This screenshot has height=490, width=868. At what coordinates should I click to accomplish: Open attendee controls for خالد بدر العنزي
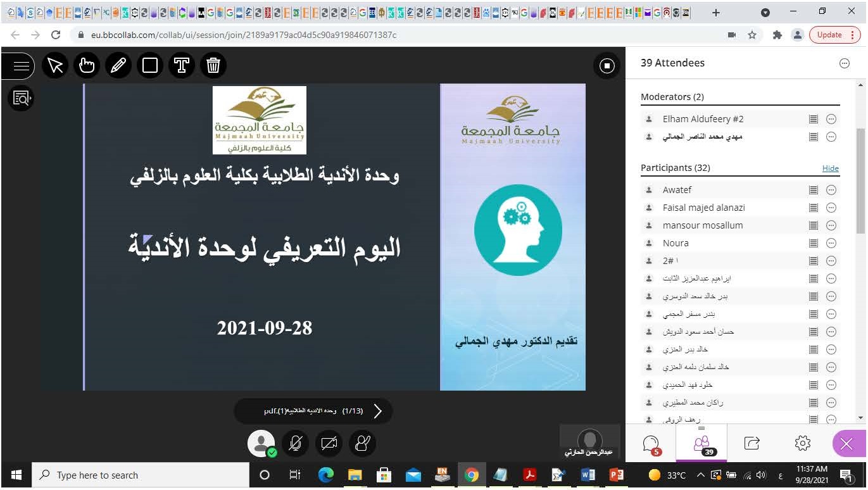click(831, 349)
